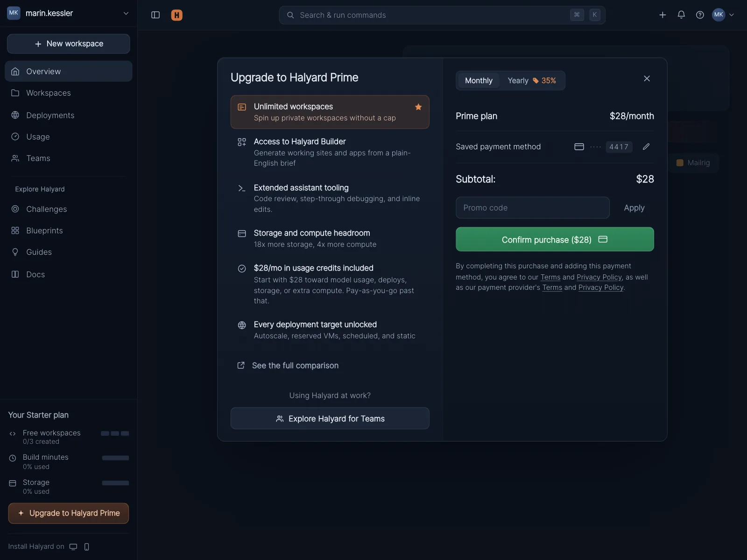Edit saved payment method pencil icon

click(x=646, y=147)
